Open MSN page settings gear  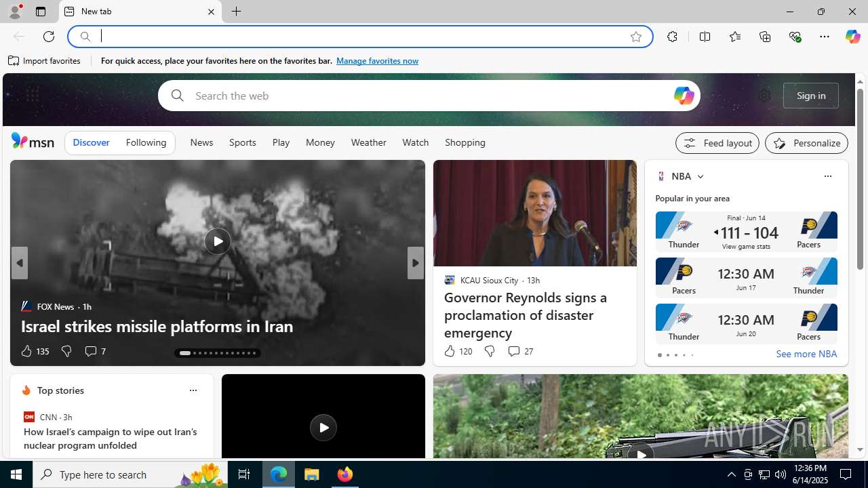pyautogui.click(x=764, y=96)
